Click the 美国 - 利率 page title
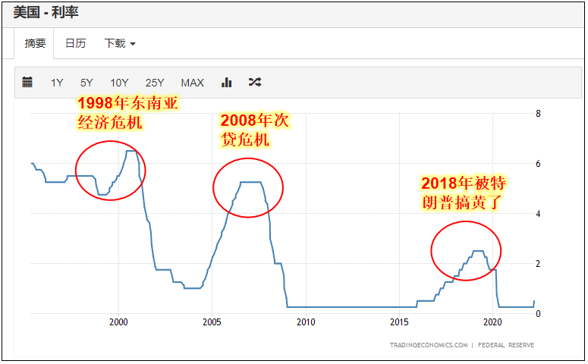The height and width of the screenshot is (364, 588). coord(46,12)
